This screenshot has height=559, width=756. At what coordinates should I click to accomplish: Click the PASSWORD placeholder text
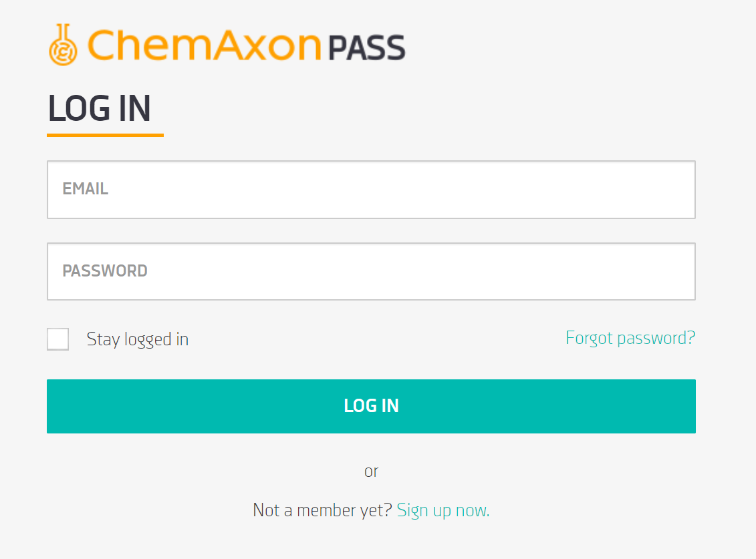105,271
